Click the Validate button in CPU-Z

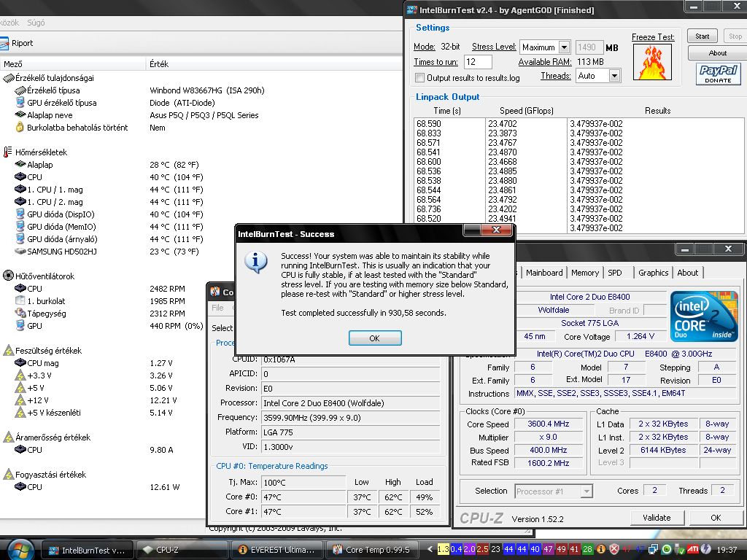[657, 518]
